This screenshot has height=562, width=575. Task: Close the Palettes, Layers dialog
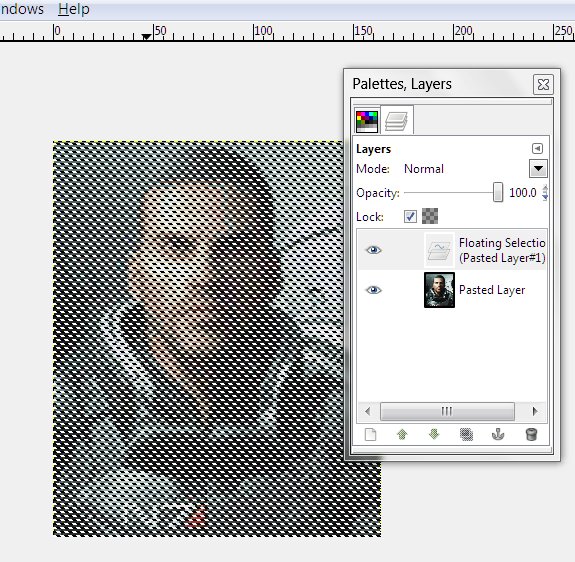[x=543, y=85]
